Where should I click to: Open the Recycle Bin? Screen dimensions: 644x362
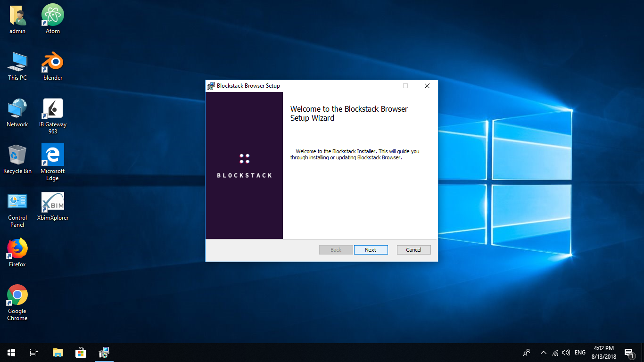point(17,155)
